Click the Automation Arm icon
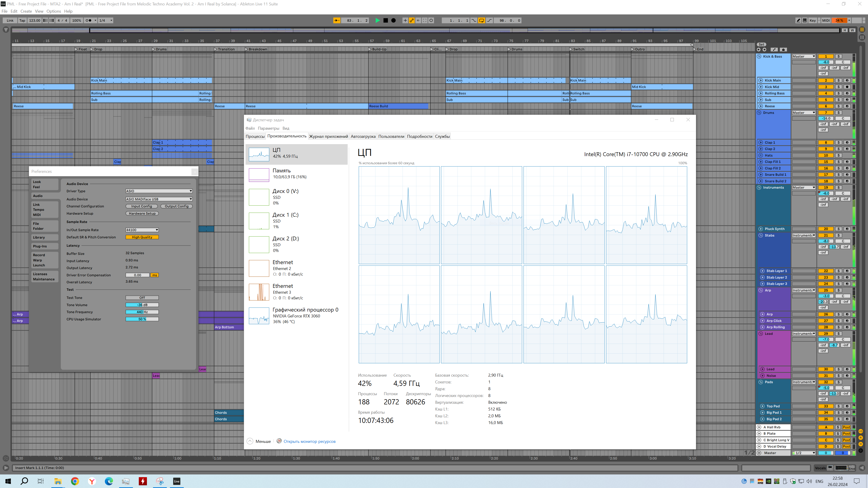This screenshot has width=868, height=488. [x=412, y=21]
